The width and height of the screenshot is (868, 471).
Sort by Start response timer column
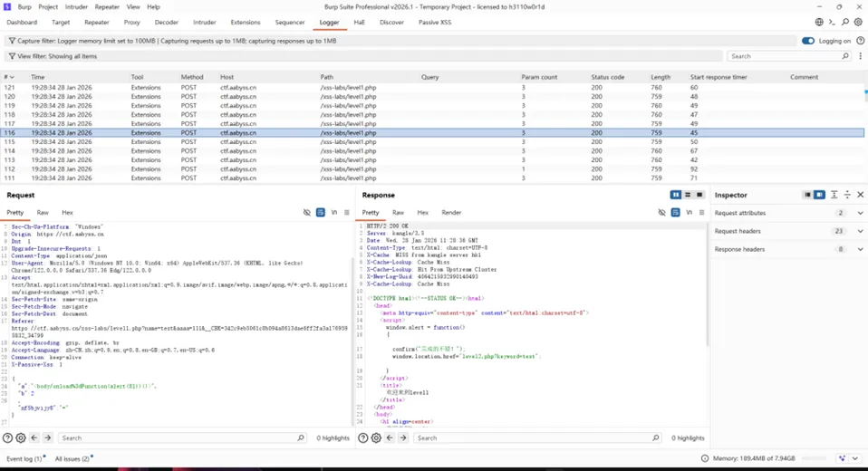tap(718, 78)
